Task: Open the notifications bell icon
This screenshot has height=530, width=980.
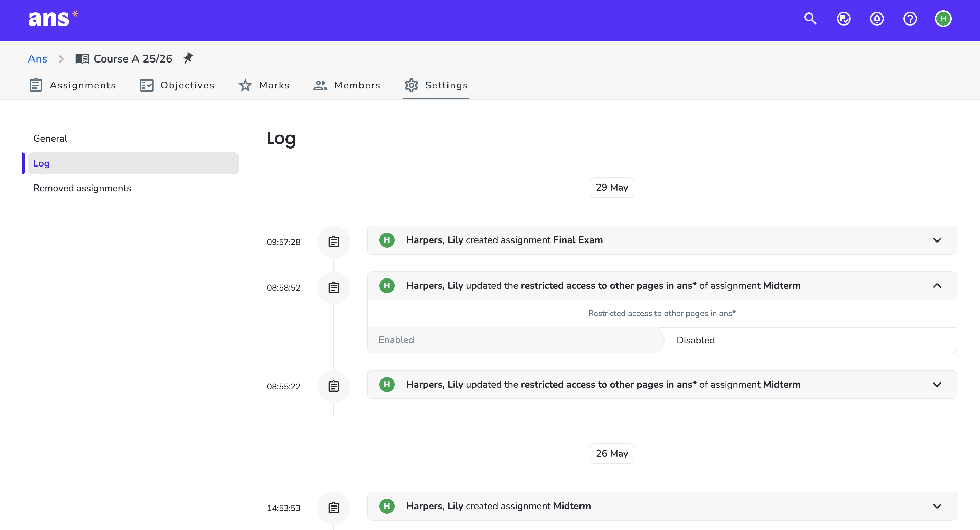Action: coord(877,19)
